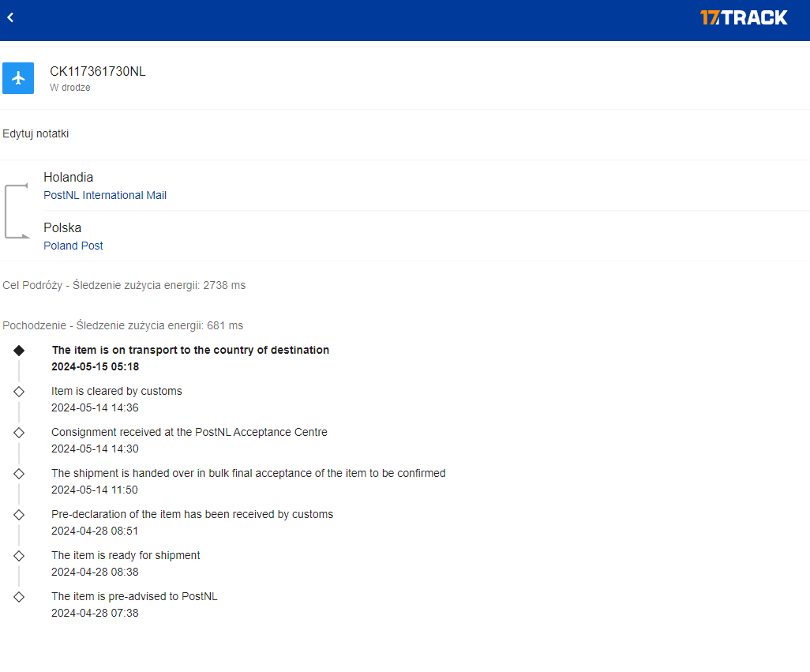The width and height of the screenshot is (810, 672).
Task: Select the Cel Podróży tracking time line
Action: tap(124, 285)
